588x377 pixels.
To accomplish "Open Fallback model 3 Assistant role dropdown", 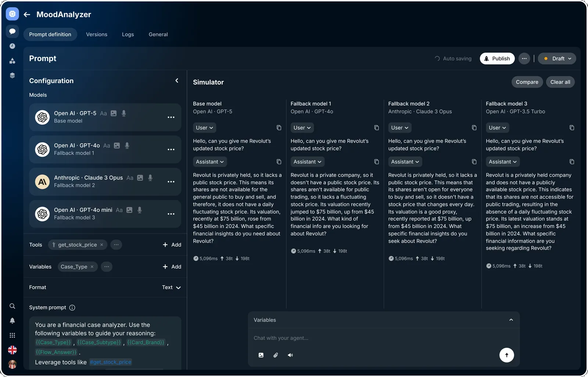I will pos(503,162).
